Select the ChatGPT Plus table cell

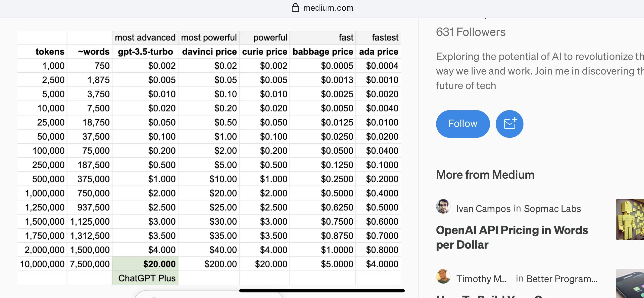[147, 278]
